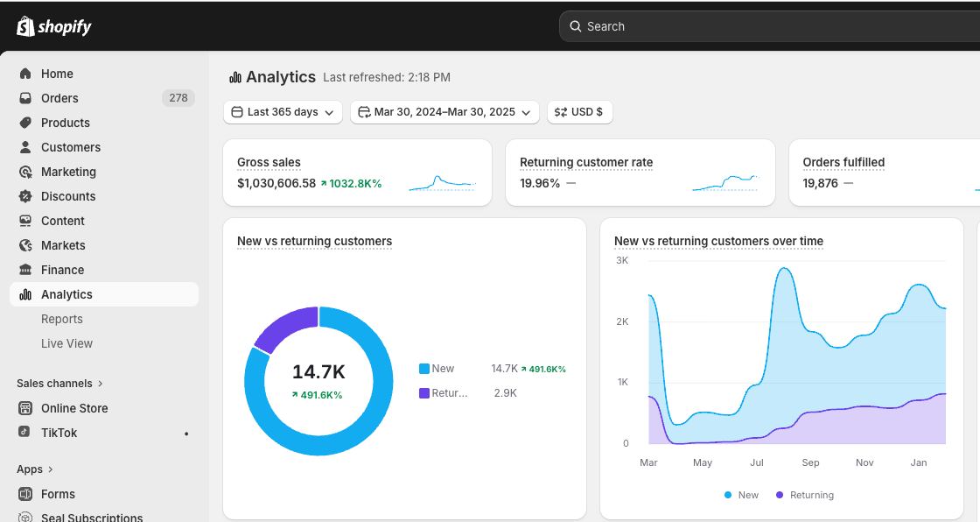The image size is (980, 522).
Task: Open the Forms app link
Action: click(104, 494)
